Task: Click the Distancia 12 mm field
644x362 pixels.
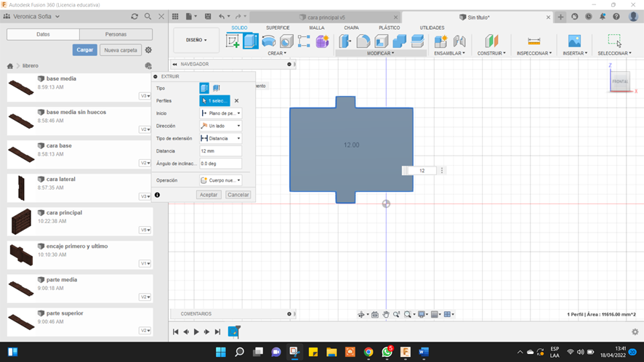Action: click(220, 151)
